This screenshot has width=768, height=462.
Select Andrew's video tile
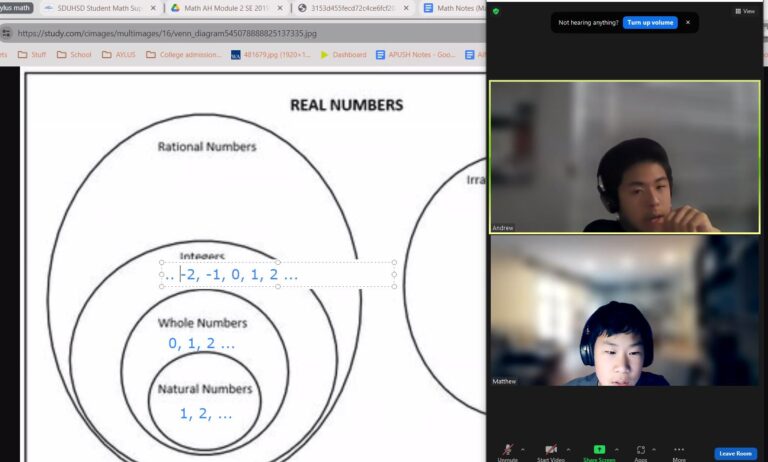pyautogui.click(x=625, y=157)
